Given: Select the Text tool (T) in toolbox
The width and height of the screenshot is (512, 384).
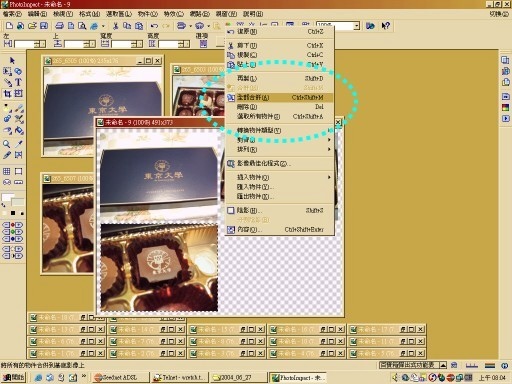Looking at the screenshot, I should pos(19,82).
